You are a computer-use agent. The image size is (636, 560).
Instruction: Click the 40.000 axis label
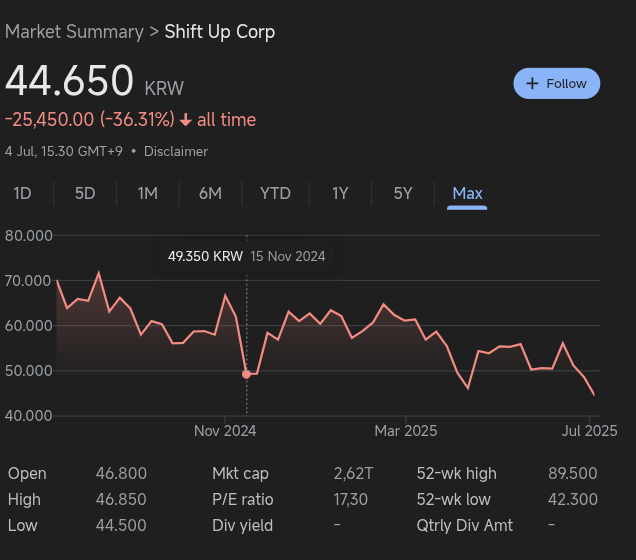click(x=28, y=416)
